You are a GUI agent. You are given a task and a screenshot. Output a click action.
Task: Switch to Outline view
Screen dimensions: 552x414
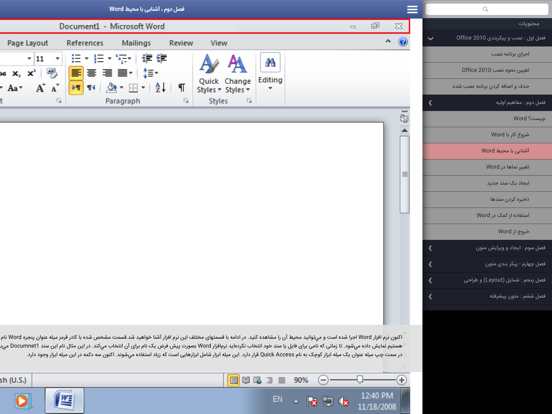[x=270, y=380]
